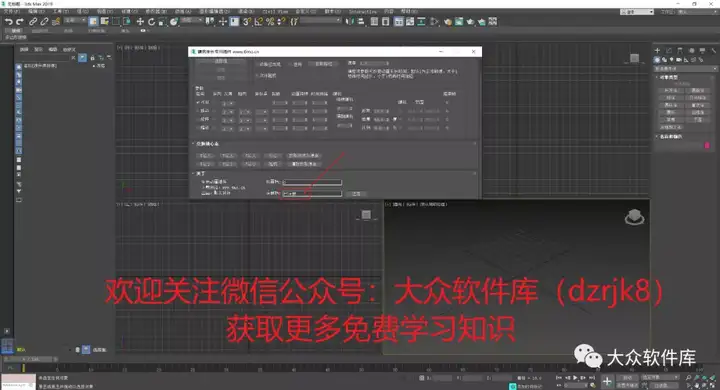This screenshot has height=390, width=720.
Task: Collapse the Object Type rollout in the command panel
Action: tap(668, 77)
